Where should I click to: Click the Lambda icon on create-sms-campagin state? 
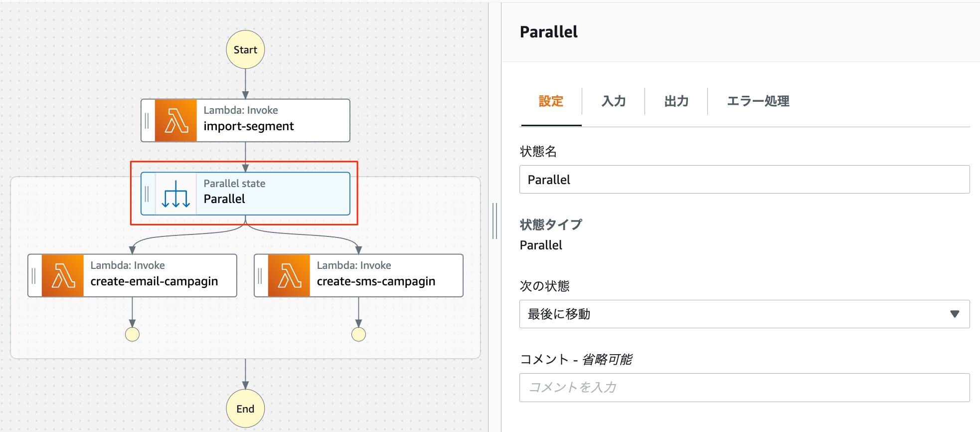click(289, 275)
